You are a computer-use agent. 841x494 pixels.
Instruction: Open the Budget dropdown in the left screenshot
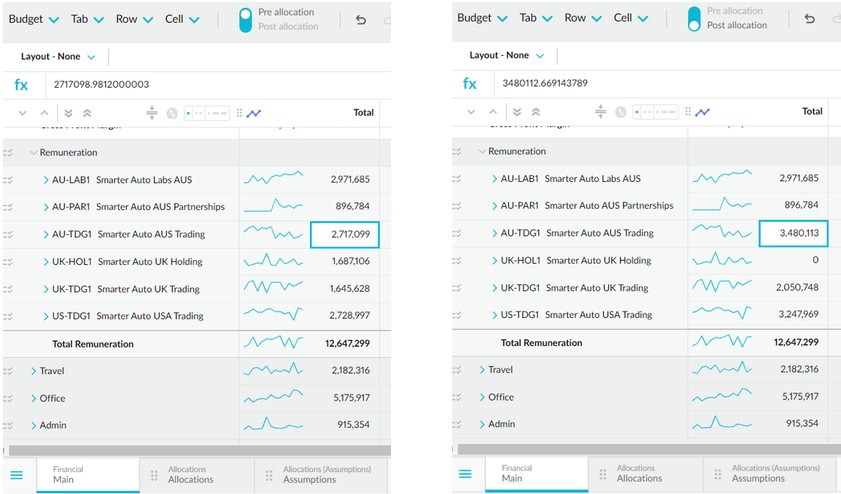point(34,19)
